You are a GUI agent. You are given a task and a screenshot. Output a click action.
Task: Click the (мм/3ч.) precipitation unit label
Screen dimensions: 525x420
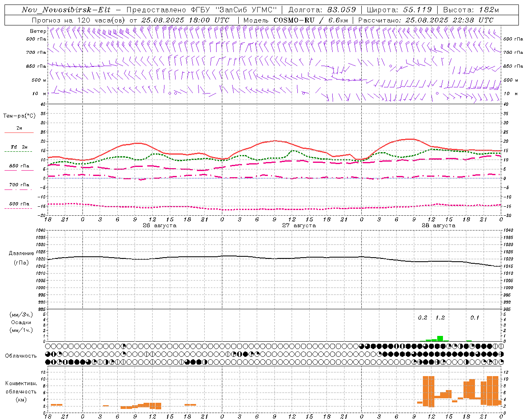point(21,315)
